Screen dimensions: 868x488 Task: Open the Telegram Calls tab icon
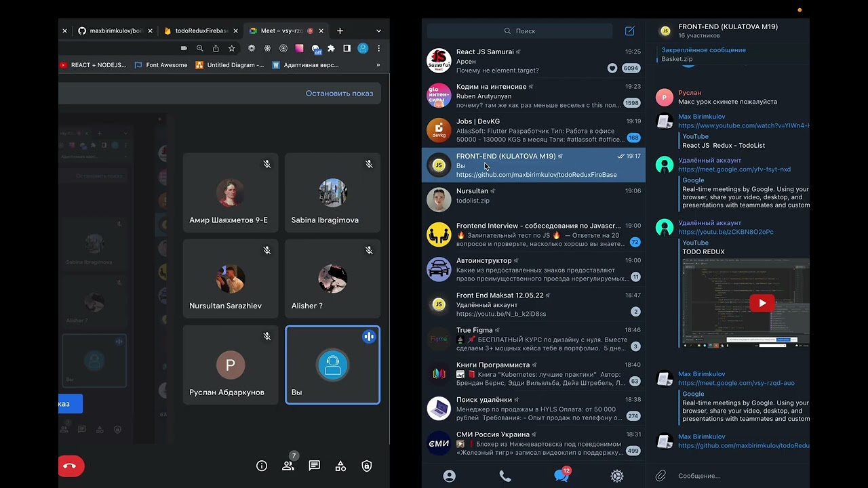(x=505, y=476)
